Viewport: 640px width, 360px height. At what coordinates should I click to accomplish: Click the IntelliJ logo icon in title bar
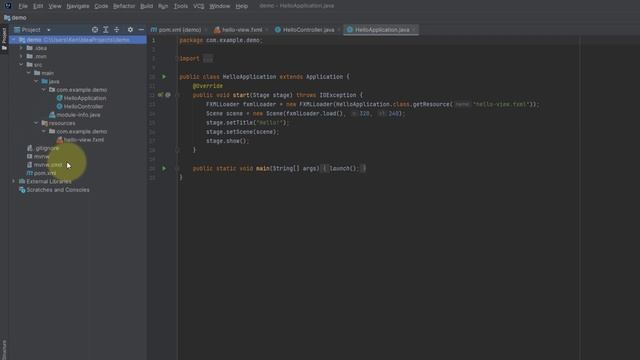(8, 6)
